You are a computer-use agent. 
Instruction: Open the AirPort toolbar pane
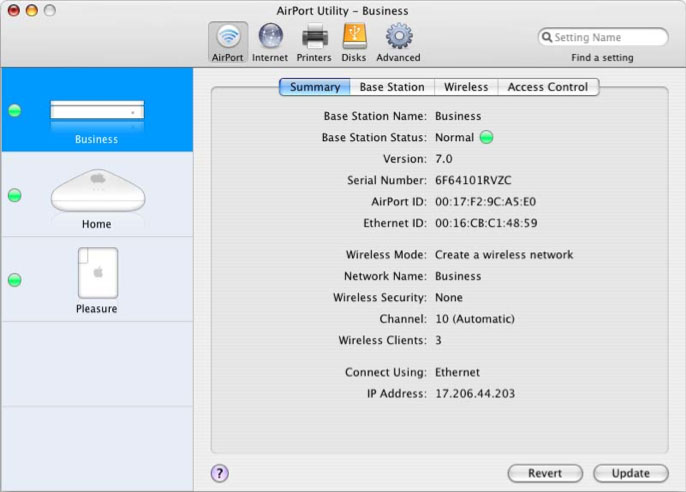[228, 42]
